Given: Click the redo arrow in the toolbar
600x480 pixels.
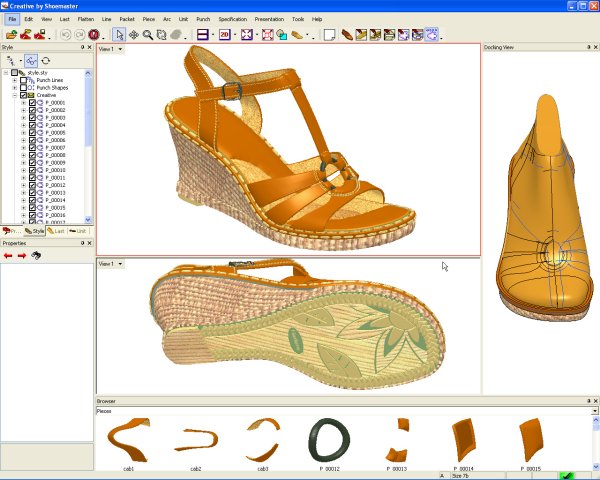Looking at the screenshot, I should click(79, 35).
